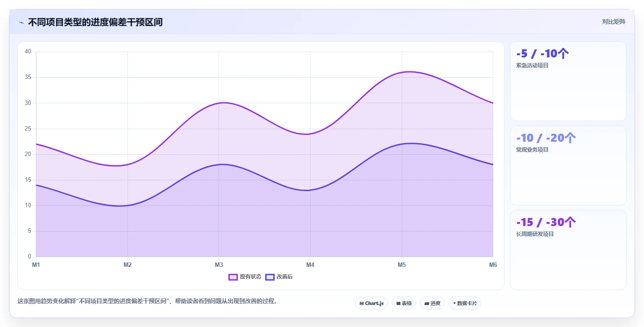Image resolution: width=644 pixels, height=327 pixels.
Task: Click the 35 y-axis label
Action: 28,77
